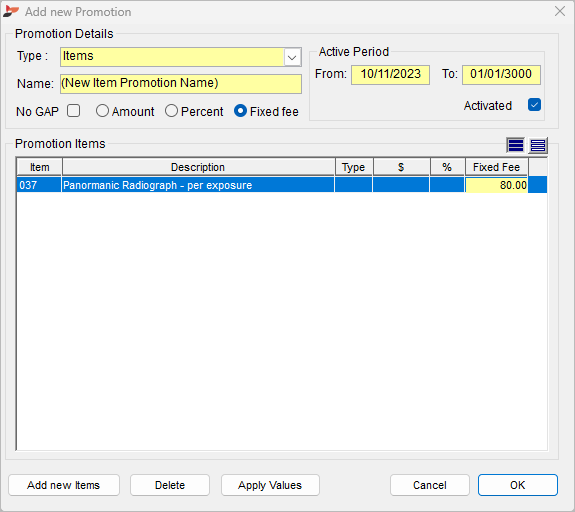Click the Fixed Fee column header
Screen dimensions: 575x512
click(x=497, y=167)
